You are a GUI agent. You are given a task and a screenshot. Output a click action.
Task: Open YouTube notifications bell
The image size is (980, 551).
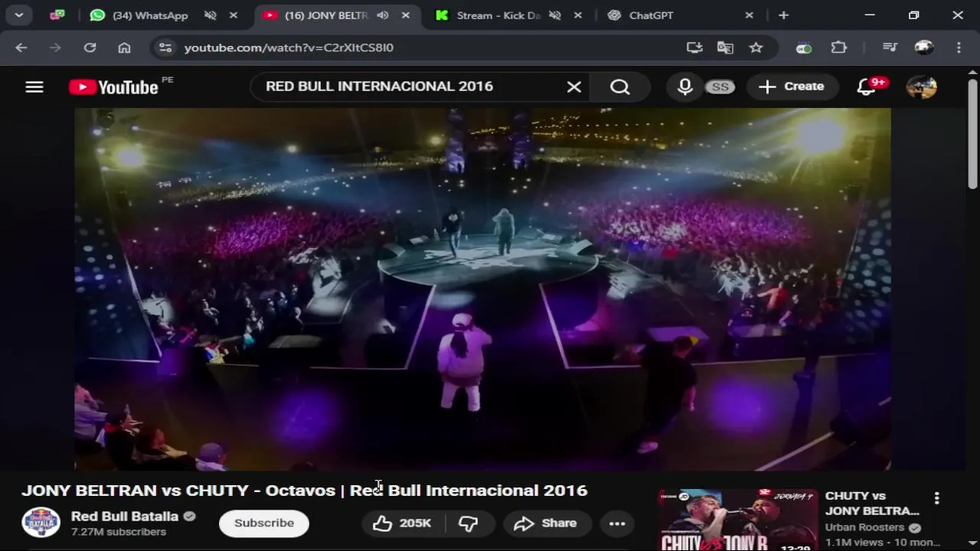click(866, 87)
